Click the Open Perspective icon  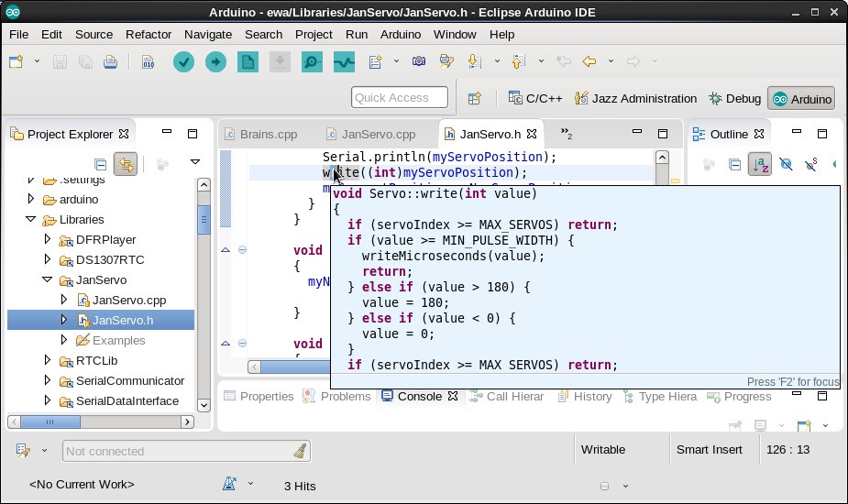475,98
